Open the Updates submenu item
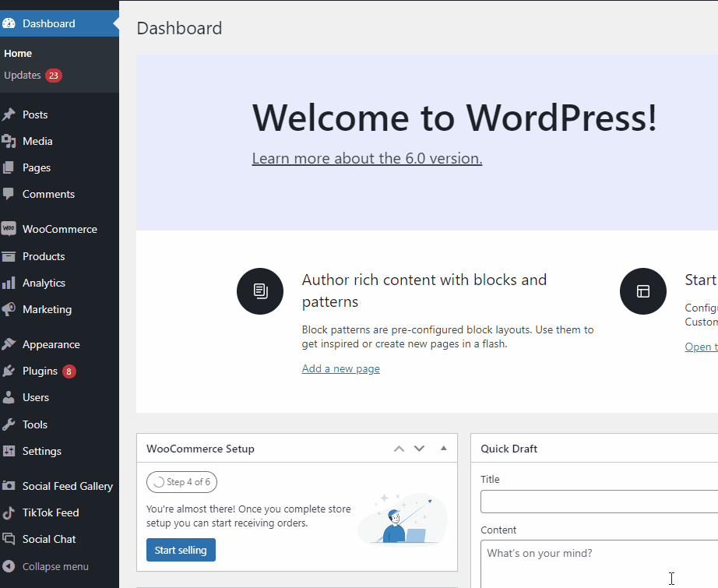Image resolution: width=718 pixels, height=588 pixels. pos(23,76)
